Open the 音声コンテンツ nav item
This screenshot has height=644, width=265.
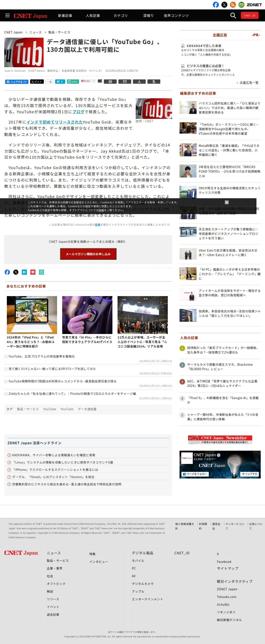(176, 15)
